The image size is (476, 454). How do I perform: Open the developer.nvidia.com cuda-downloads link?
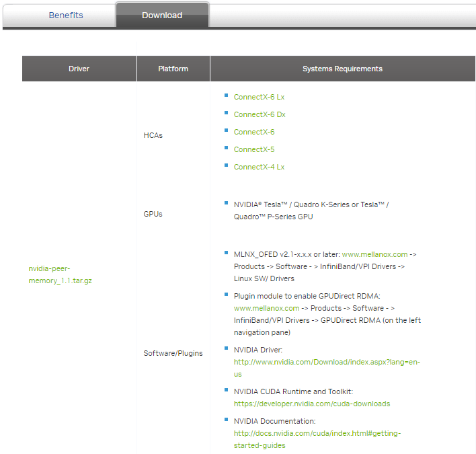(x=312, y=404)
